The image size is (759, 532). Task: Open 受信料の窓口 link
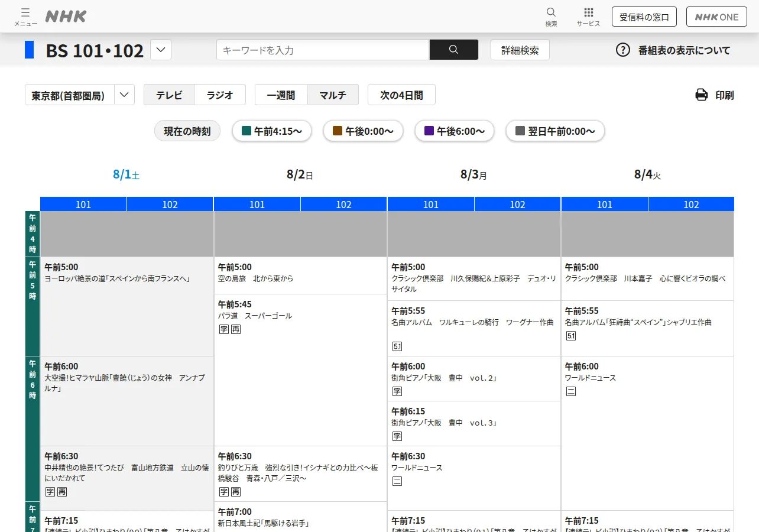[x=644, y=17]
